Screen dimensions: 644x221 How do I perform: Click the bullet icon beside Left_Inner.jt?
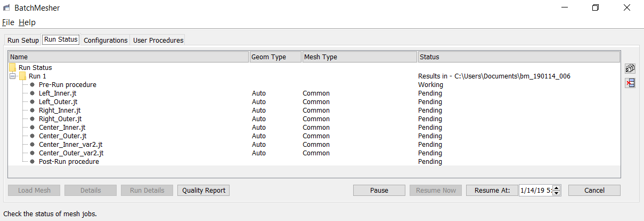[x=32, y=93]
